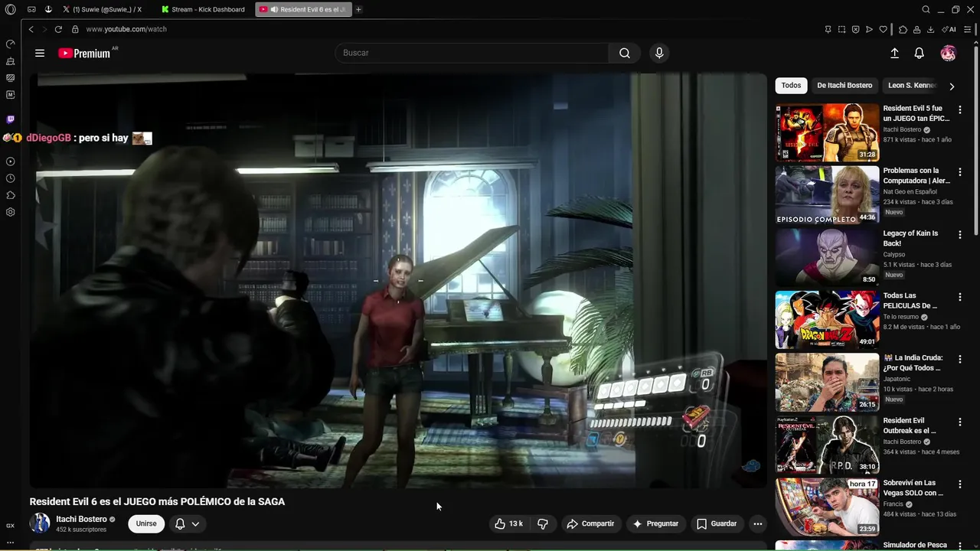Open YouTube account avatar menu

point(948,53)
